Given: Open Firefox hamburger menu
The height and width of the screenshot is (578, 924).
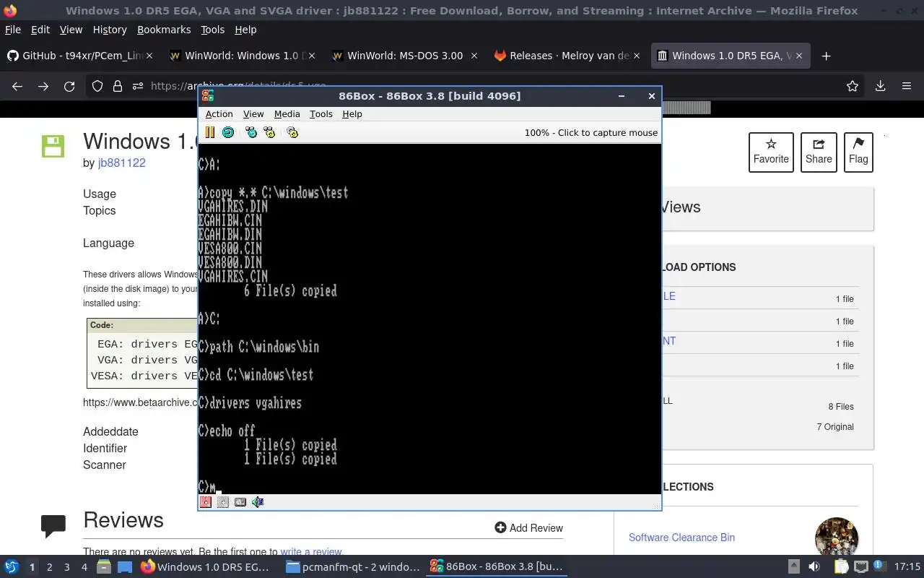Looking at the screenshot, I should [x=907, y=86].
